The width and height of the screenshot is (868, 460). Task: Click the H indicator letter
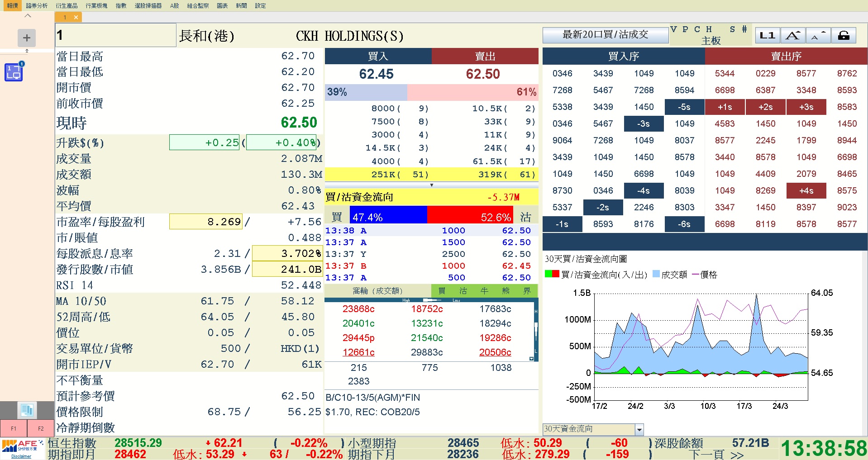tap(709, 29)
